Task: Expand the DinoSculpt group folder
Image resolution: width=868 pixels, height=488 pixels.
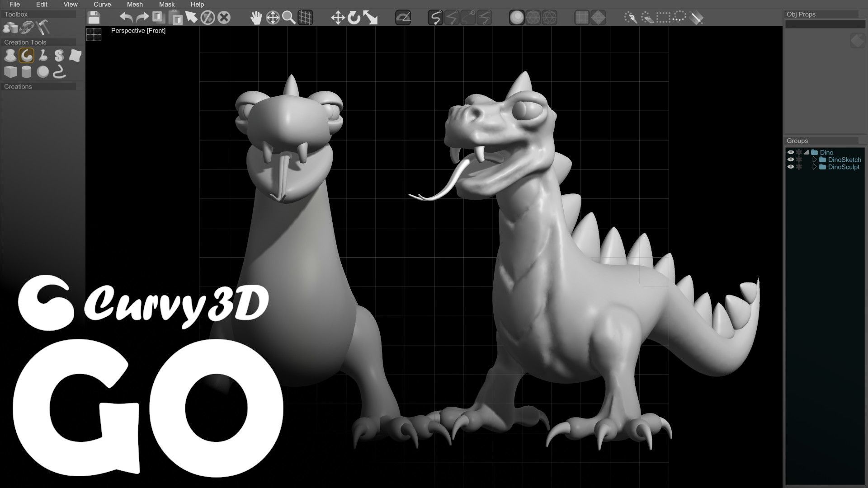Action: click(x=814, y=167)
